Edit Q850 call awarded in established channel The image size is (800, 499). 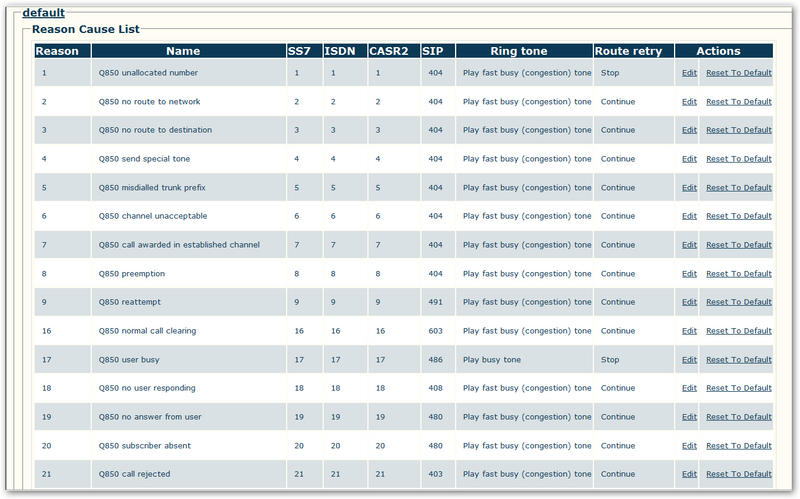click(689, 245)
